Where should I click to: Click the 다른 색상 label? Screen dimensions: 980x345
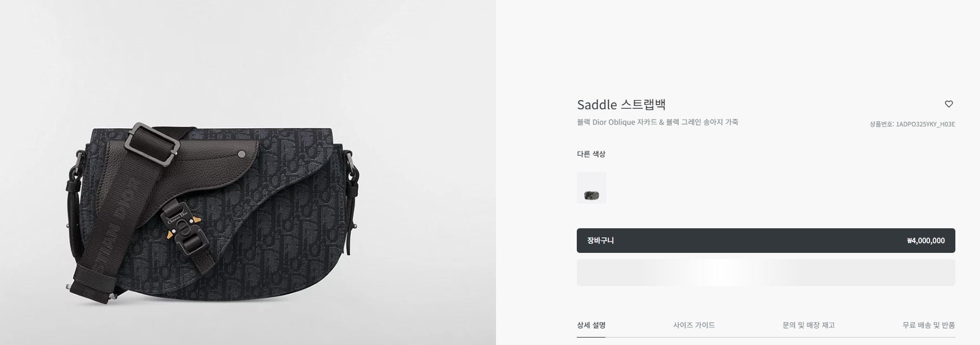[591, 154]
